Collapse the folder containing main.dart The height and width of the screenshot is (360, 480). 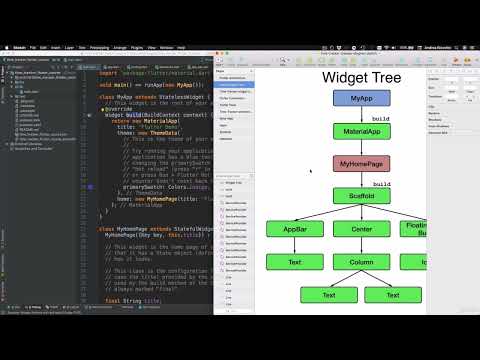[x=12, y=87]
